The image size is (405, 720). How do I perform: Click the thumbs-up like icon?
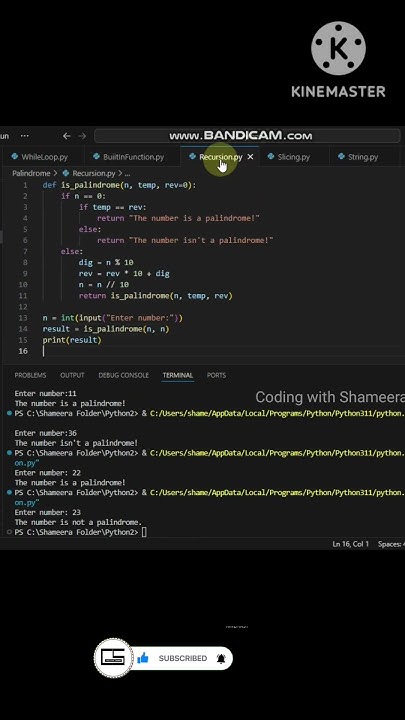click(143, 658)
